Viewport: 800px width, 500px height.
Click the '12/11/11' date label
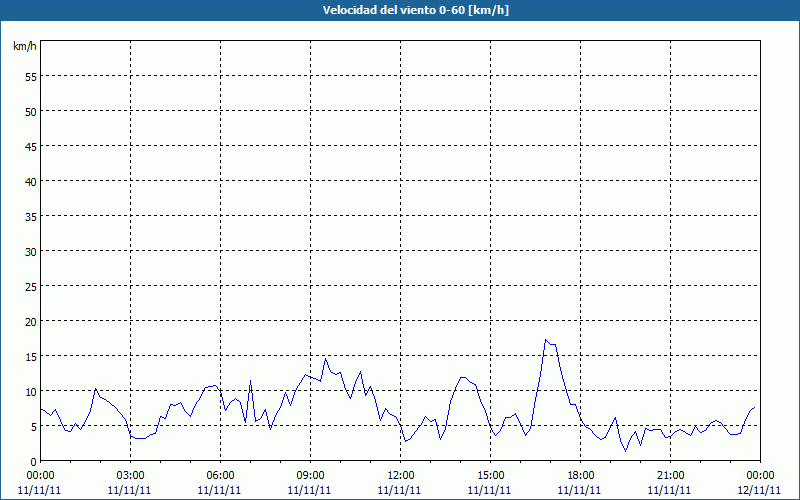click(x=760, y=490)
